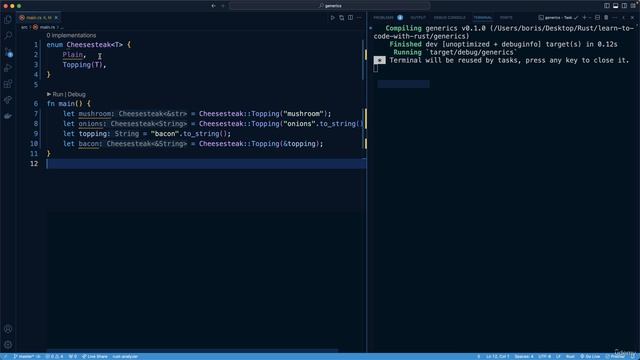
Task: Open the Accounts icon in activity bar
Action: [8, 329]
